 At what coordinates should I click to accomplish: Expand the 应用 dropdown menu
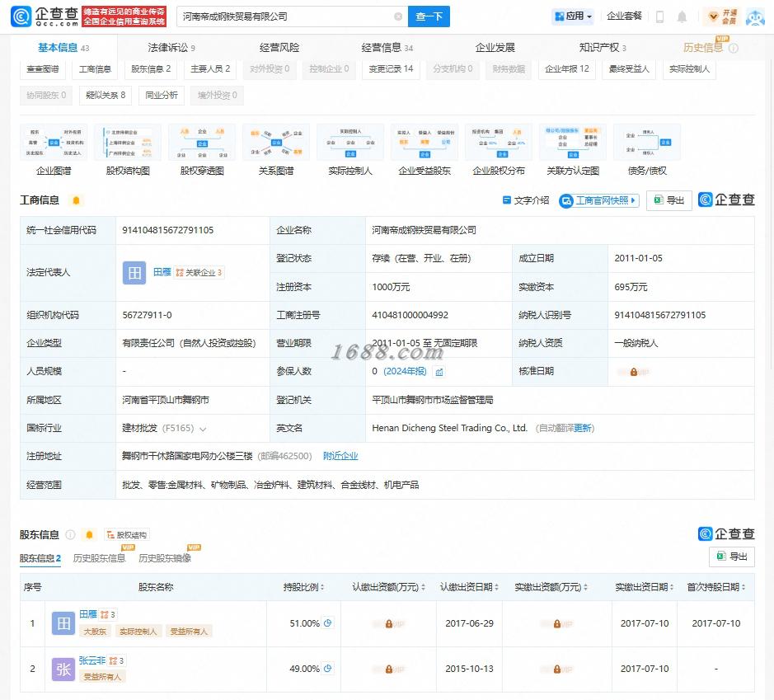(573, 16)
